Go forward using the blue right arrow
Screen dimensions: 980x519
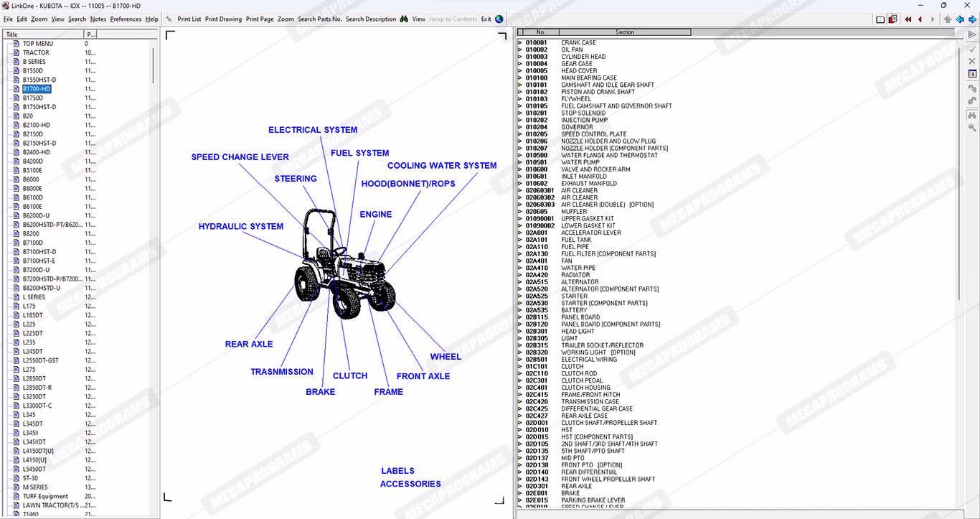(x=972, y=19)
